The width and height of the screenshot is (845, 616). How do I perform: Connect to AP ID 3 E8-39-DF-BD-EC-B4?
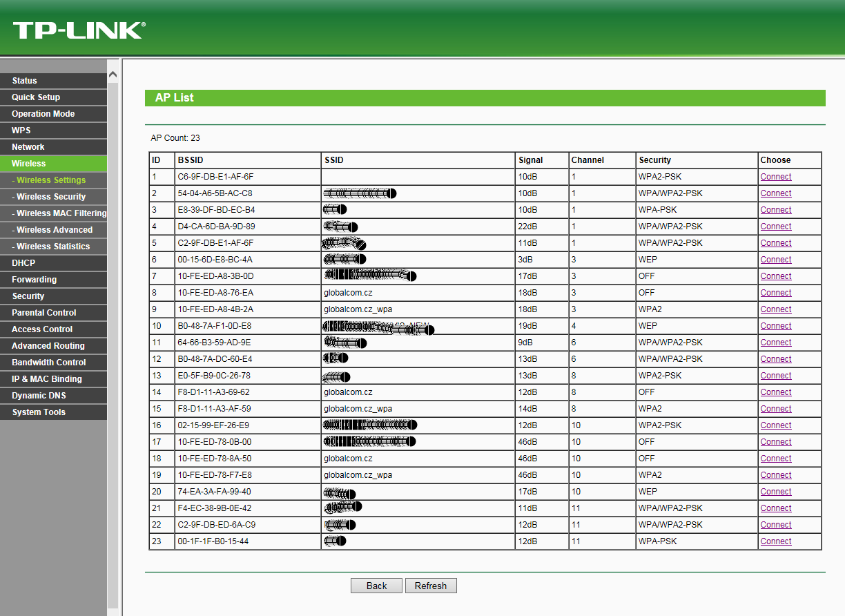click(x=776, y=210)
